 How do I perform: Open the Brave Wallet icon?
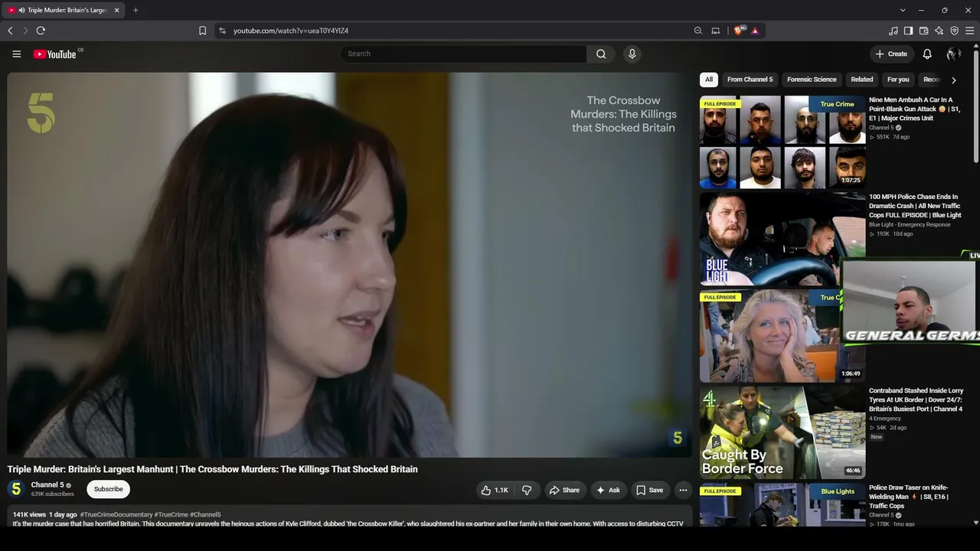923,31
